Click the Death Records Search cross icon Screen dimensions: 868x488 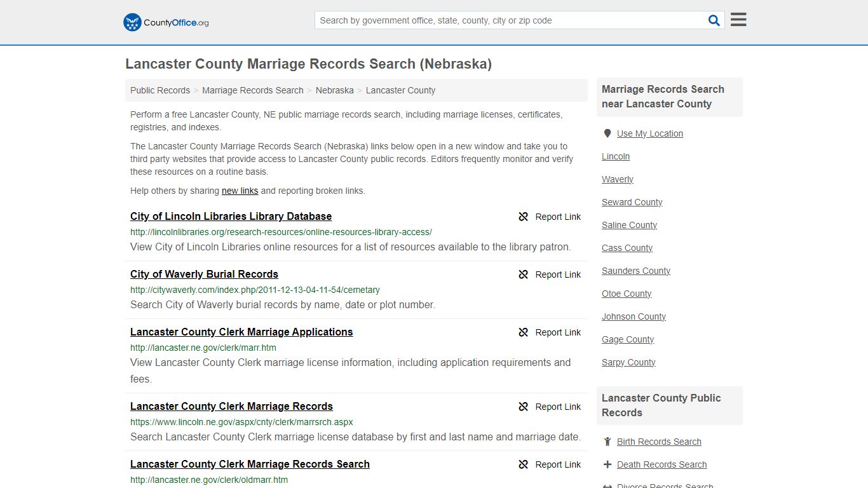point(607,464)
